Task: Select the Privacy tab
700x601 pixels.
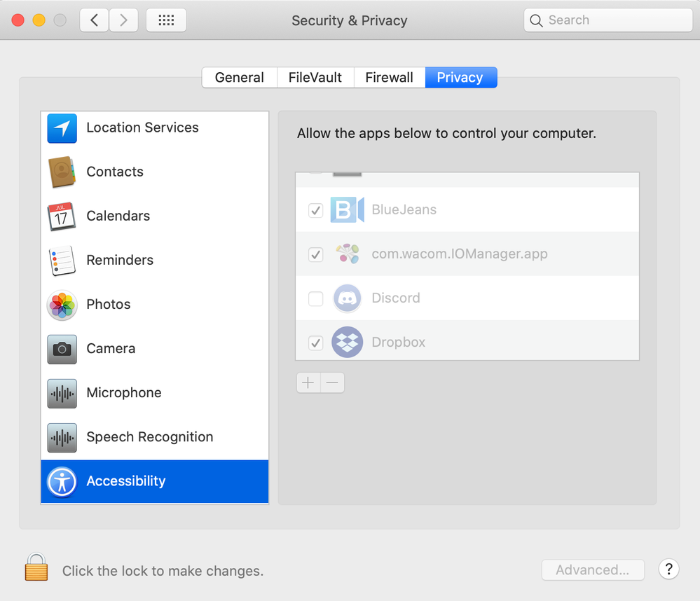Action: (461, 77)
